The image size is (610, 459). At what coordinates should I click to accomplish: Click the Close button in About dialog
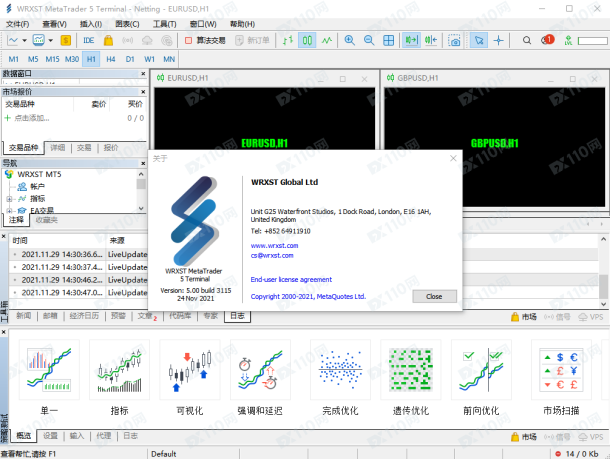(x=434, y=296)
